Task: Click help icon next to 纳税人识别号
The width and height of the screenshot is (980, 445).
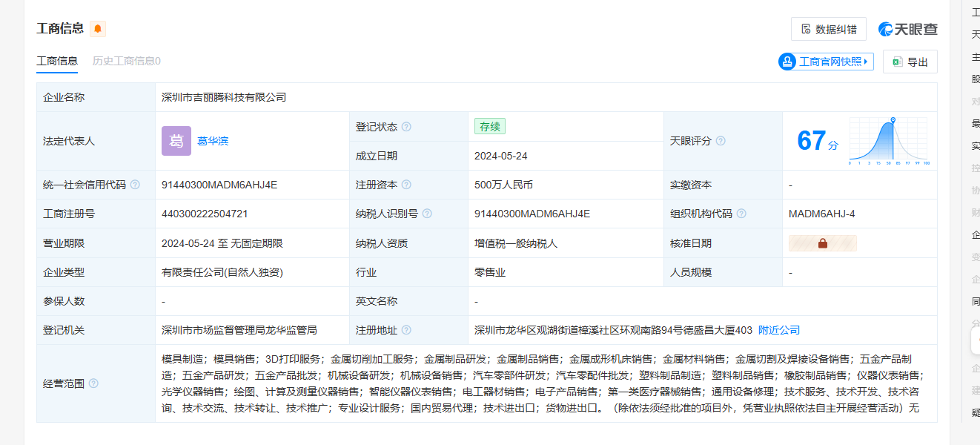Action: pos(427,214)
